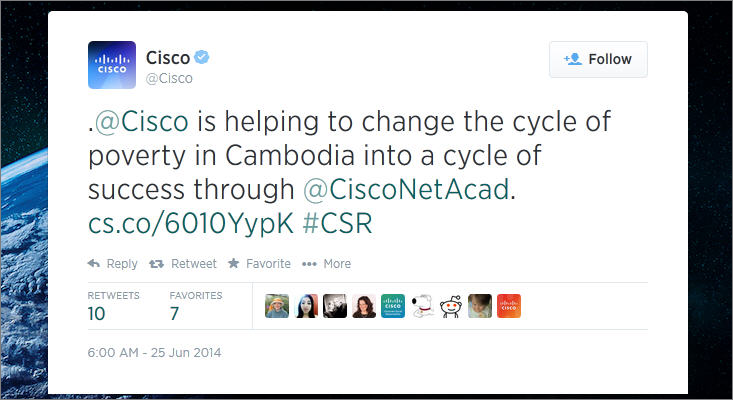Click the Reddit alien avatar
This screenshot has height=400, width=733.
pyautogui.click(x=451, y=306)
